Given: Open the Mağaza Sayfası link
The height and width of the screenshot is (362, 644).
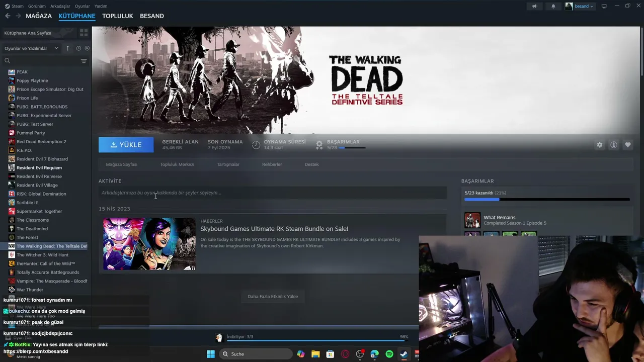Looking at the screenshot, I should (122, 164).
